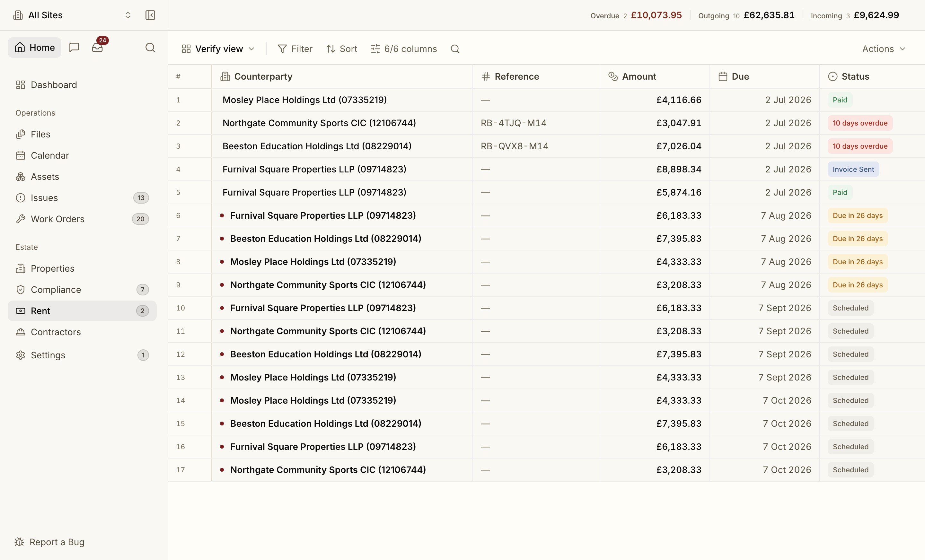Click Scheduled status in row 16
This screenshot has width=925, height=560.
click(851, 447)
